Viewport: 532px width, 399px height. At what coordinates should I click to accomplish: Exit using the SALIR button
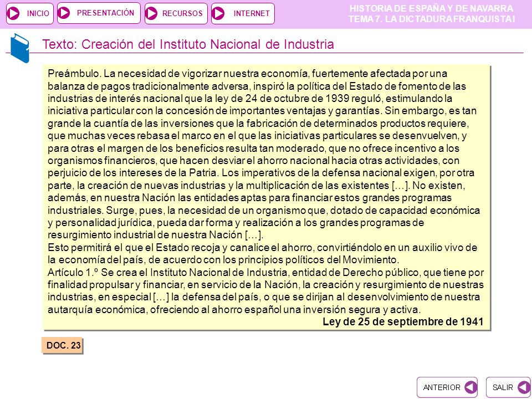point(508,387)
